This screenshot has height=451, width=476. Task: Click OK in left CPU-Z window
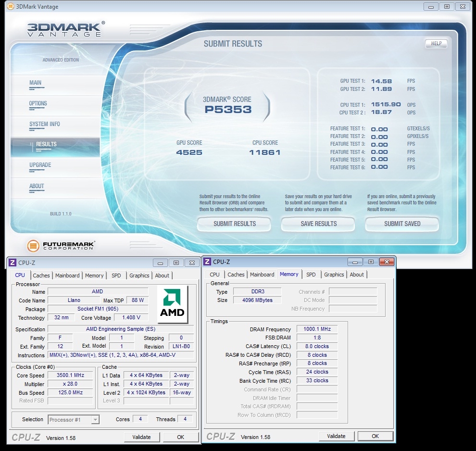click(181, 437)
